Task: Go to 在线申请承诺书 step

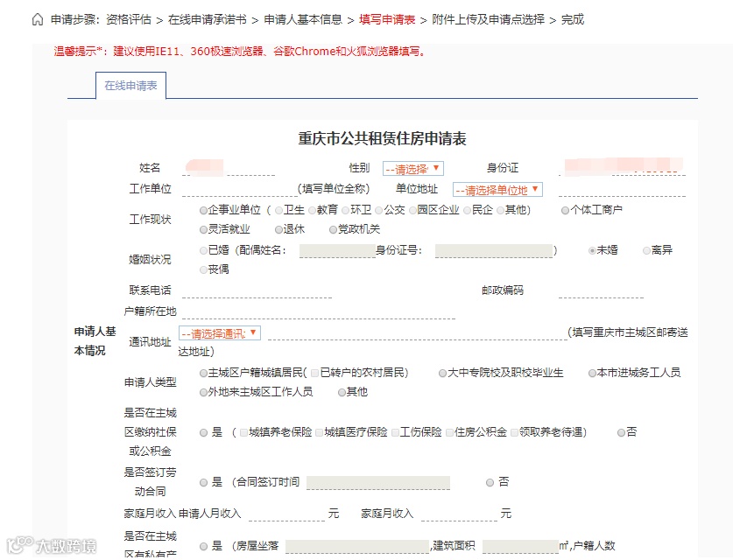Action: (207, 19)
